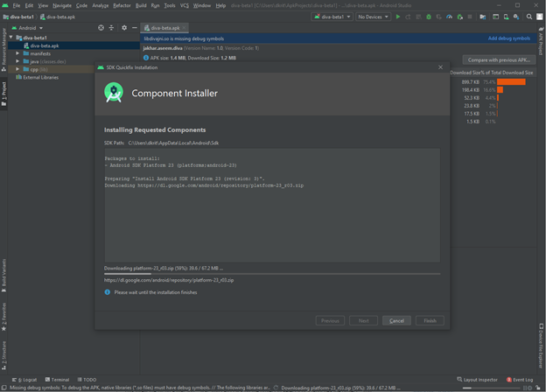Open SDK Manager icon in toolbar

pyautogui.click(x=516, y=17)
